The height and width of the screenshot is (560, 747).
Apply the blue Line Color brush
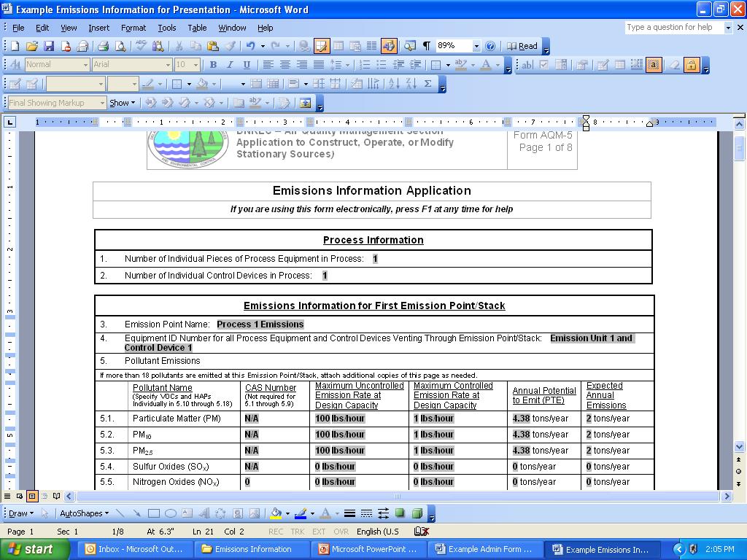click(301, 513)
